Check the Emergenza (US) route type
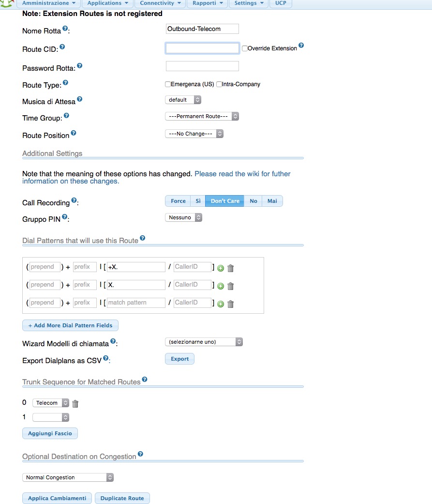 tap(168, 84)
